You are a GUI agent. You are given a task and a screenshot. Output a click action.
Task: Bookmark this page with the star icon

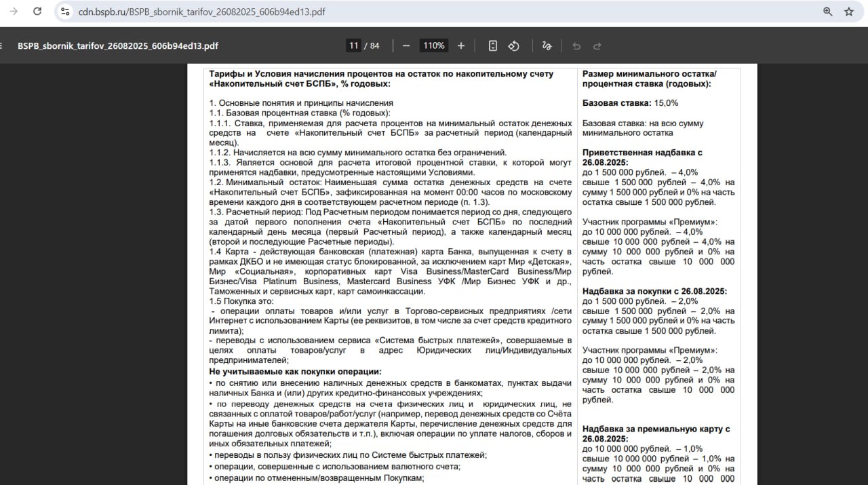[848, 12]
